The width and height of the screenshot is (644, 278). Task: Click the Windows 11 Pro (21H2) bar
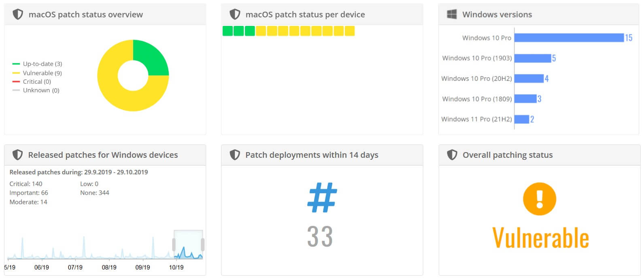pyautogui.click(x=522, y=119)
